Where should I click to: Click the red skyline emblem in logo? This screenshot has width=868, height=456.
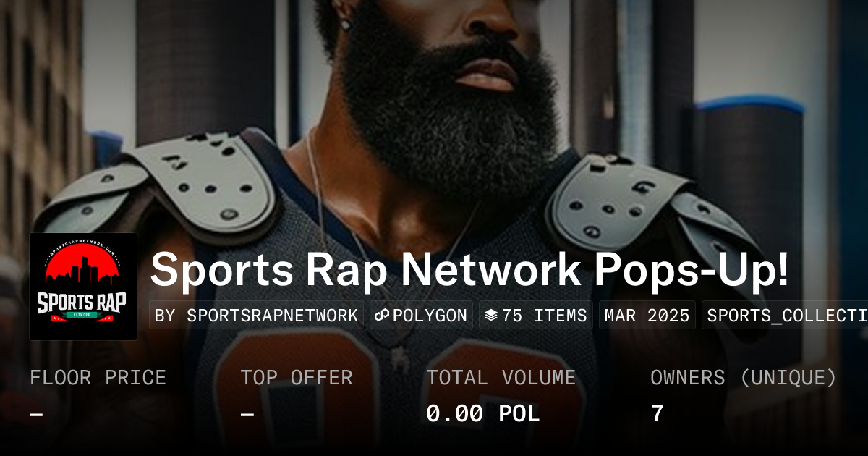click(82, 266)
